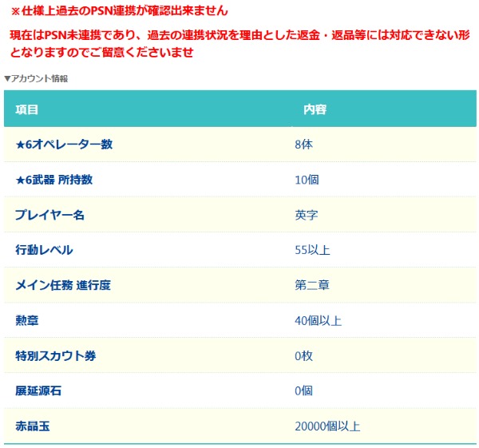Click the 第二章 progress value
The height and width of the screenshot is (448, 479).
(x=312, y=285)
